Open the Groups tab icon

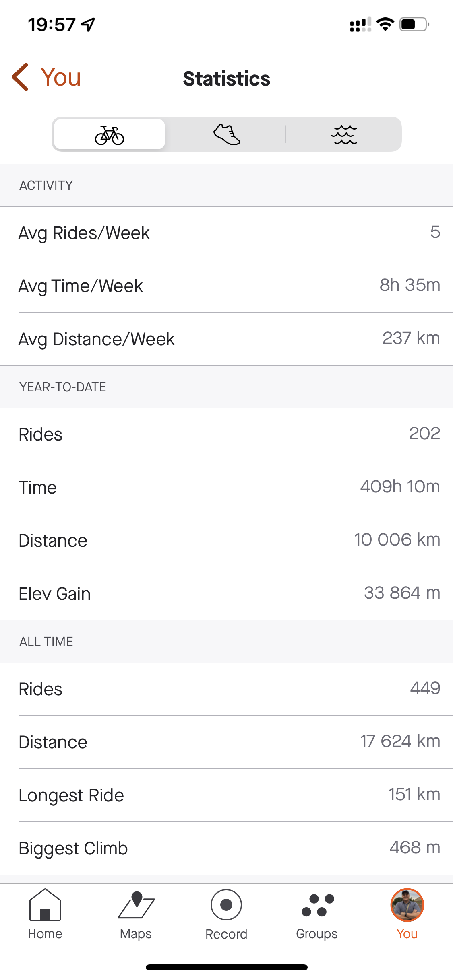pos(317,905)
